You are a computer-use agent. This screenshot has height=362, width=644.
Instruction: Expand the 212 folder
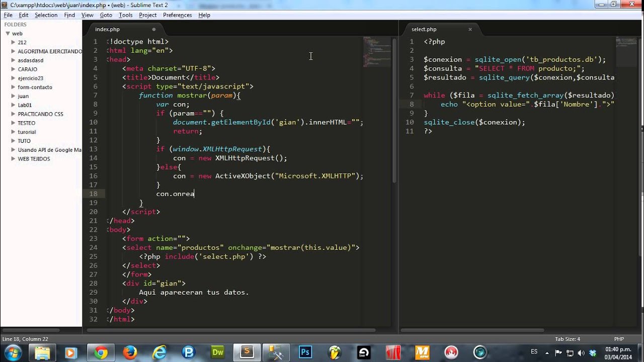(x=14, y=42)
